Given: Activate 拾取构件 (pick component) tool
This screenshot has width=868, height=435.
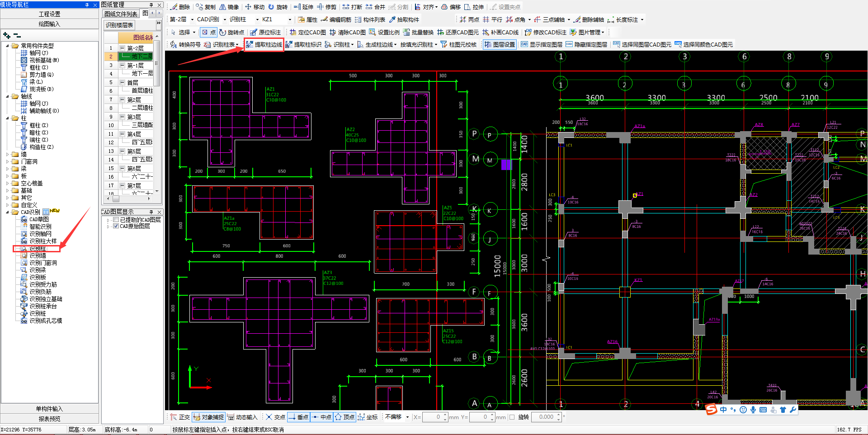Looking at the screenshot, I should pos(404,19).
